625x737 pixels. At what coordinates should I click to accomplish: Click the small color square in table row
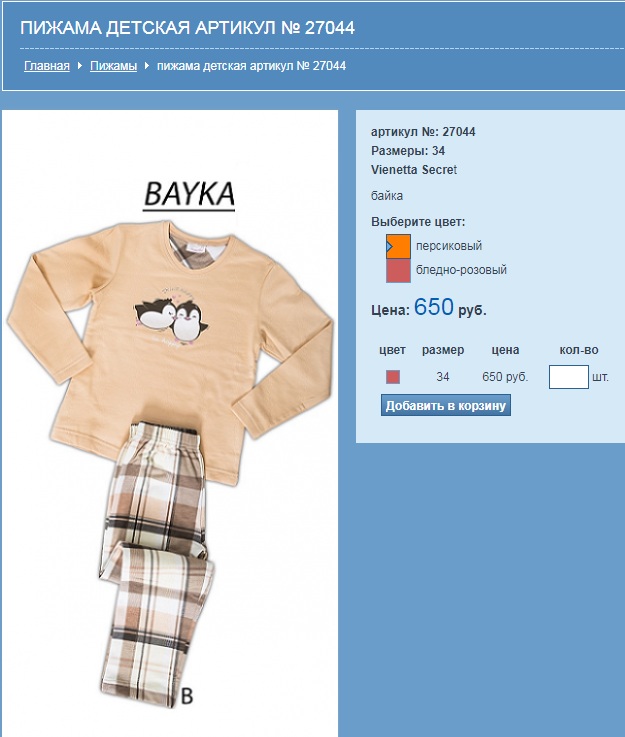tap(393, 377)
